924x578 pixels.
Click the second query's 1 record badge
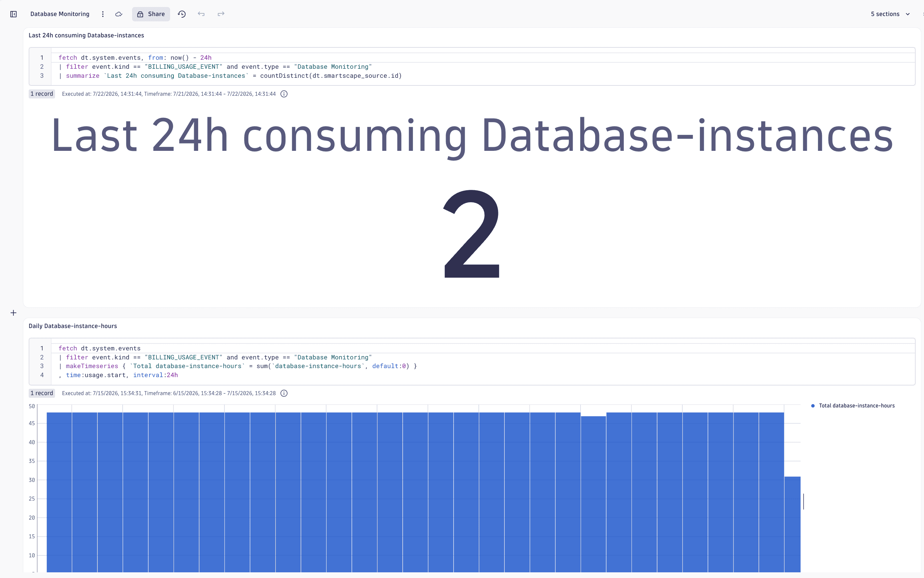coord(42,393)
